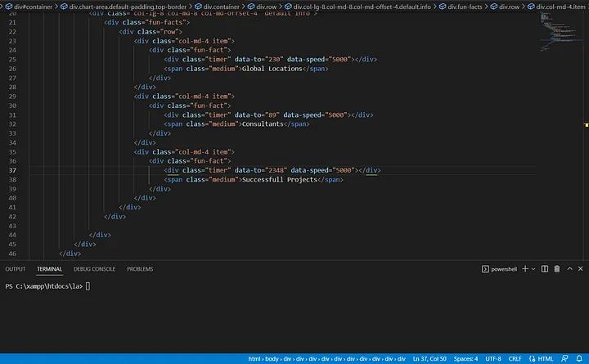Click line number 25 in gutter
Viewport: 589px width, 364px height.
point(12,60)
